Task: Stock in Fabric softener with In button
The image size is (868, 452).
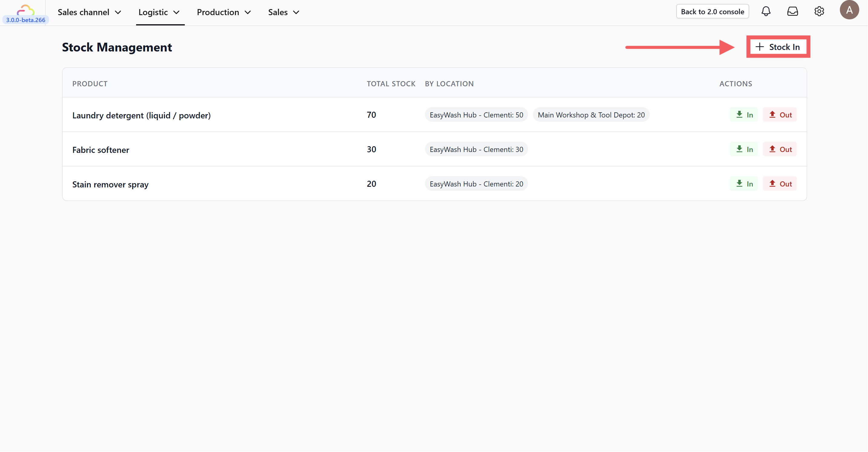Action: point(744,149)
